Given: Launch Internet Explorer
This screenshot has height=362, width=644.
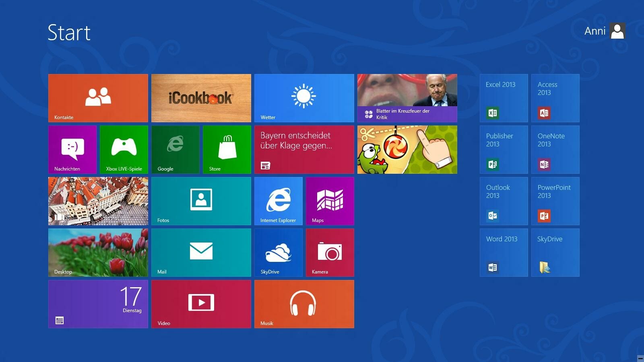Looking at the screenshot, I should [x=278, y=201].
